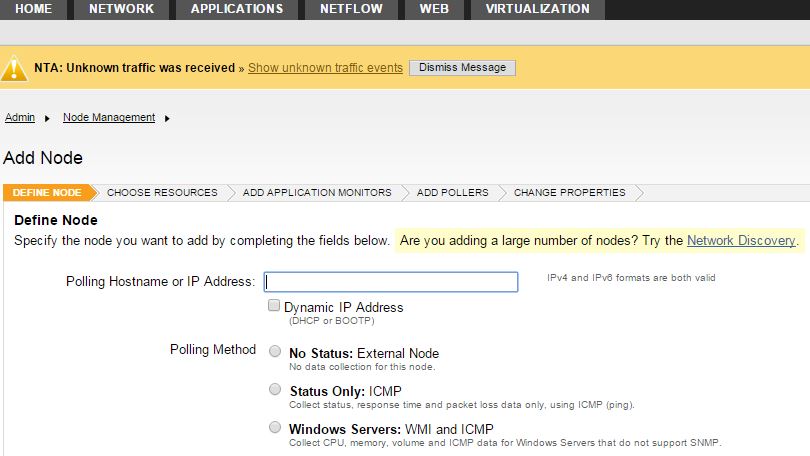Select the ADD POLLERS wizard step
Screen dimensions: 810x456
click(453, 193)
